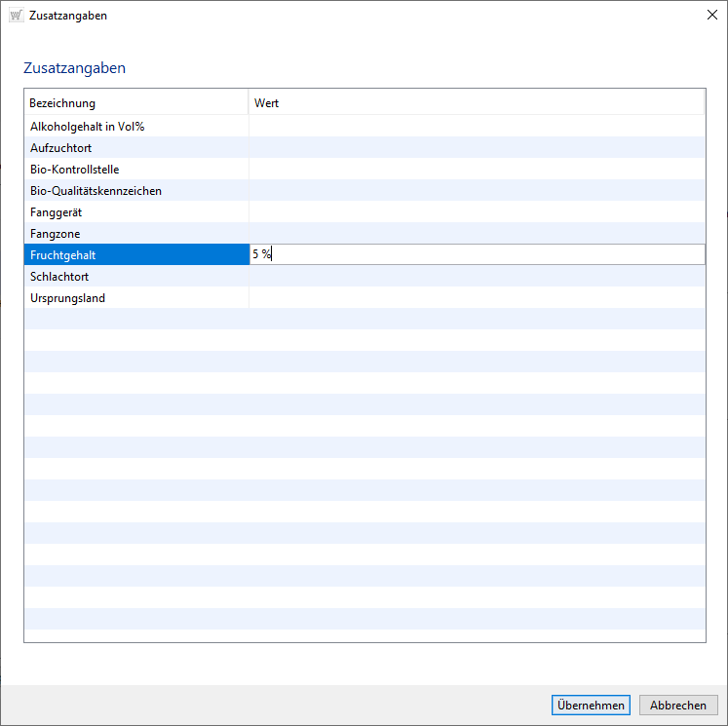Click the Übernehmen button

coord(591,706)
